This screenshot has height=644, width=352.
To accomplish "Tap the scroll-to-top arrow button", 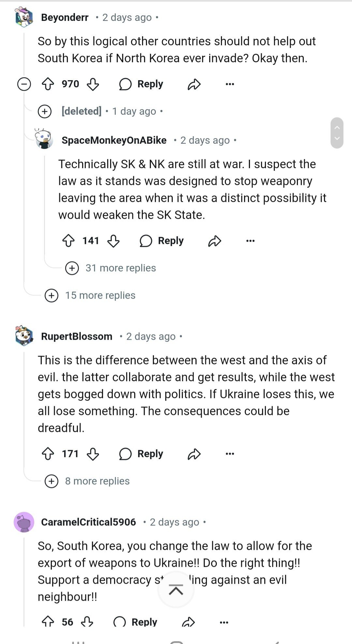I will tap(176, 590).
